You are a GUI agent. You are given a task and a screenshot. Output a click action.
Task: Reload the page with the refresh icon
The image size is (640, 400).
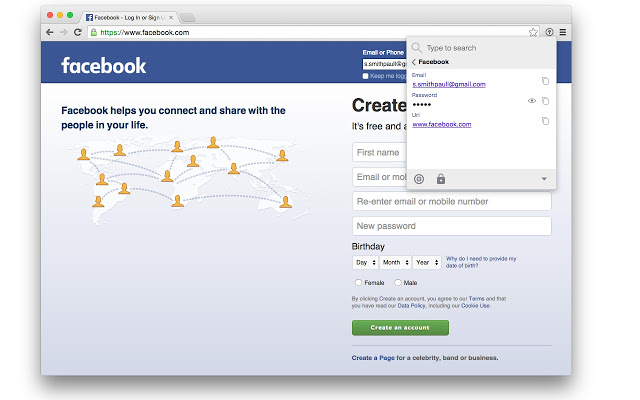[x=78, y=32]
